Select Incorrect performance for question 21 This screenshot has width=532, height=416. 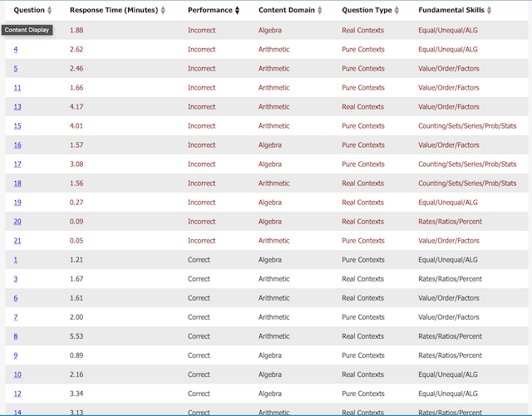click(201, 241)
